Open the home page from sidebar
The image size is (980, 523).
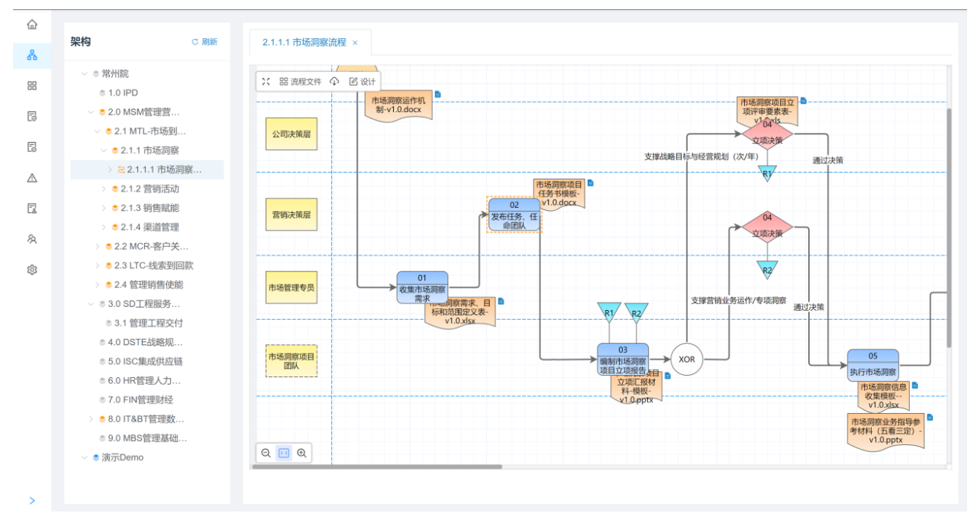[32, 24]
